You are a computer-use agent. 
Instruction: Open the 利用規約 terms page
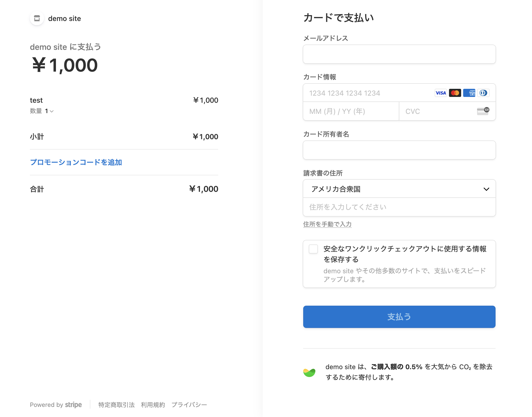(x=153, y=404)
